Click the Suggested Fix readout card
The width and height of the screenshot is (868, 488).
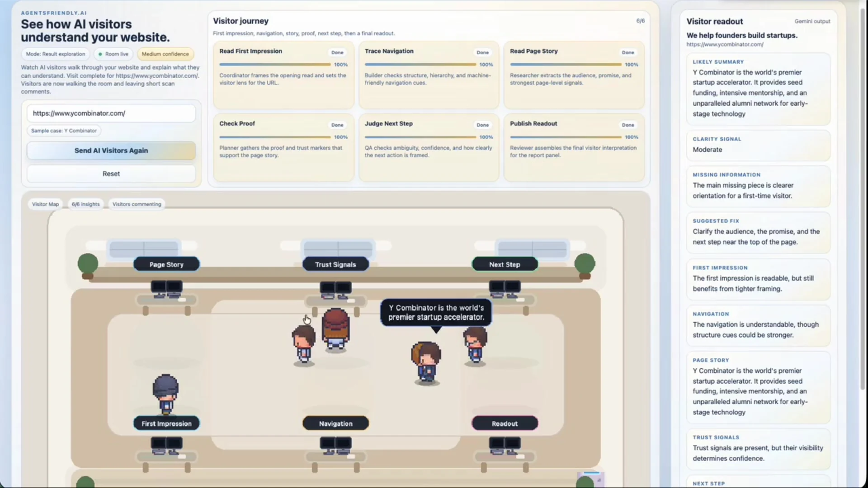[758, 232]
